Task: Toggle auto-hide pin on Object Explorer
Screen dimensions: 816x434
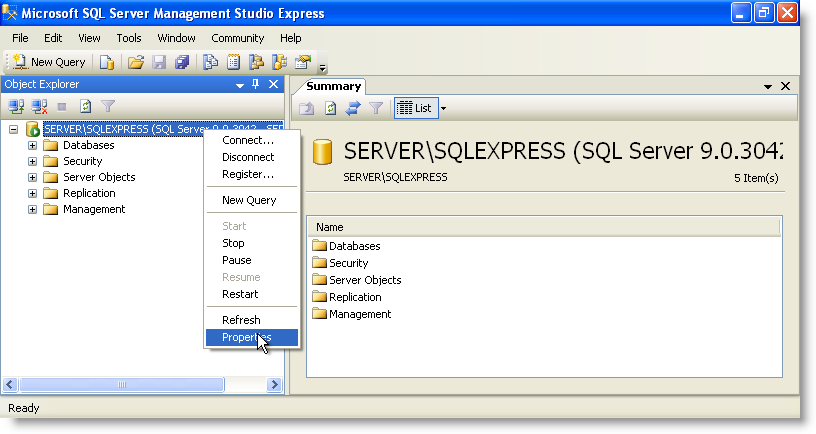Action: 256,84
